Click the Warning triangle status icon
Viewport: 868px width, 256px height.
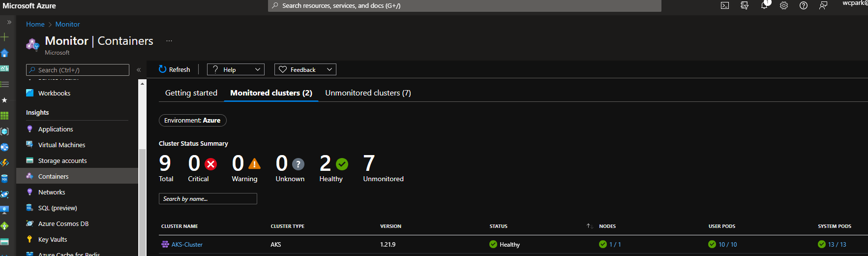coord(254,163)
